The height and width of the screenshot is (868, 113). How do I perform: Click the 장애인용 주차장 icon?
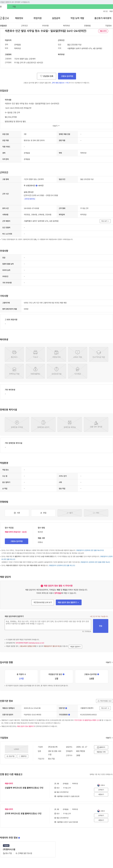pos(17,425)
